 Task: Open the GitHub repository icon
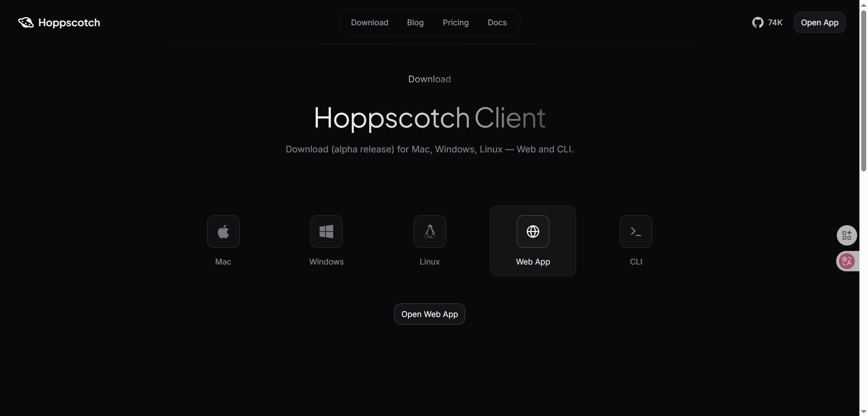758,23
